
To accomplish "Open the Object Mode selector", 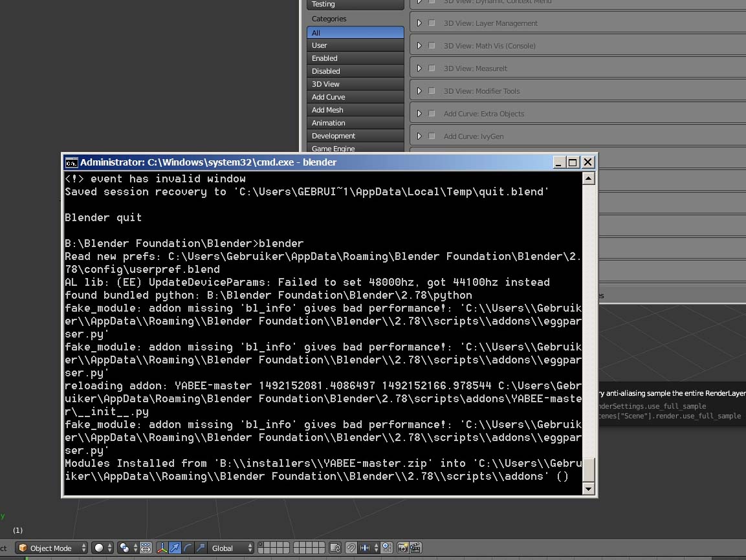I will coord(51,548).
